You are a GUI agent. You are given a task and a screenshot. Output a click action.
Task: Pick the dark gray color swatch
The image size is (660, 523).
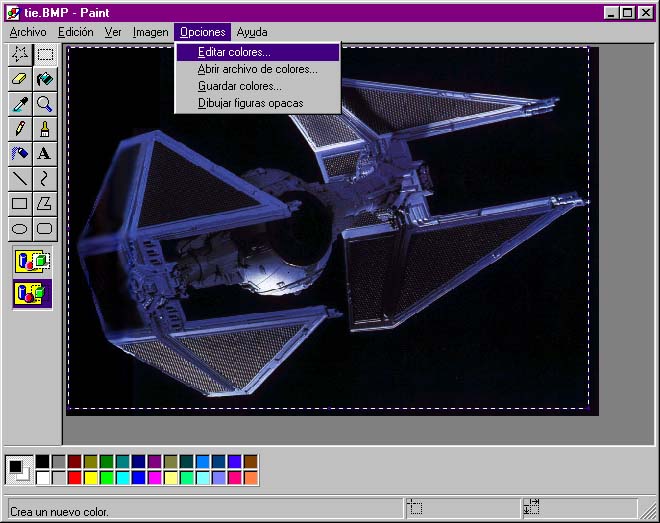pos(59,462)
